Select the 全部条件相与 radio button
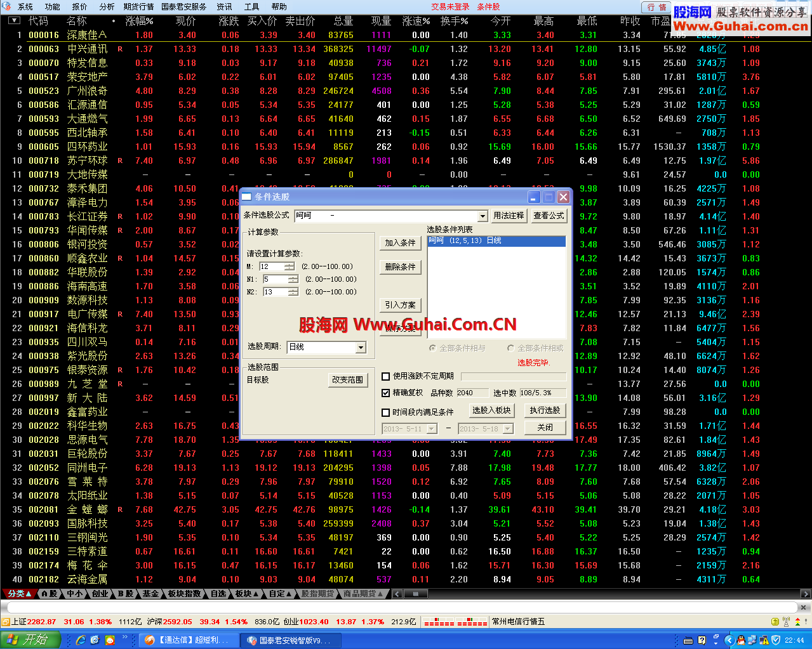The width and height of the screenshot is (812, 649). (x=433, y=348)
